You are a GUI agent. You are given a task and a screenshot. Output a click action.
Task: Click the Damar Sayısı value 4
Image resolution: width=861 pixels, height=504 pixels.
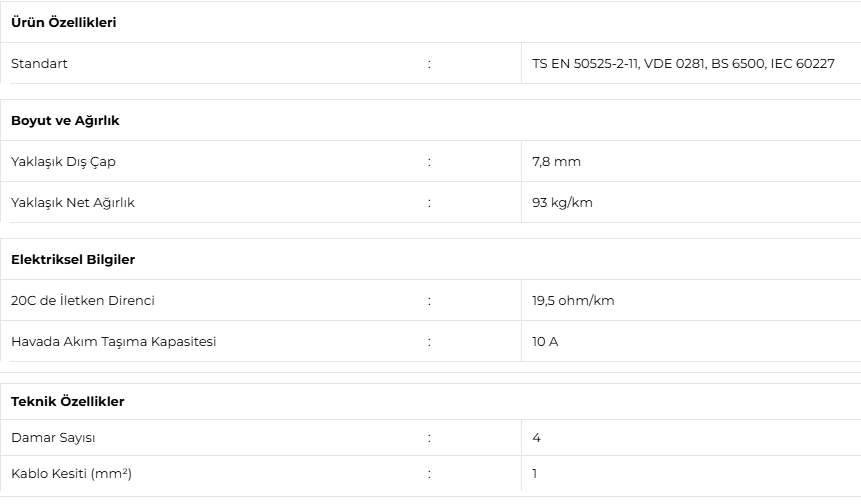point(536,438)
